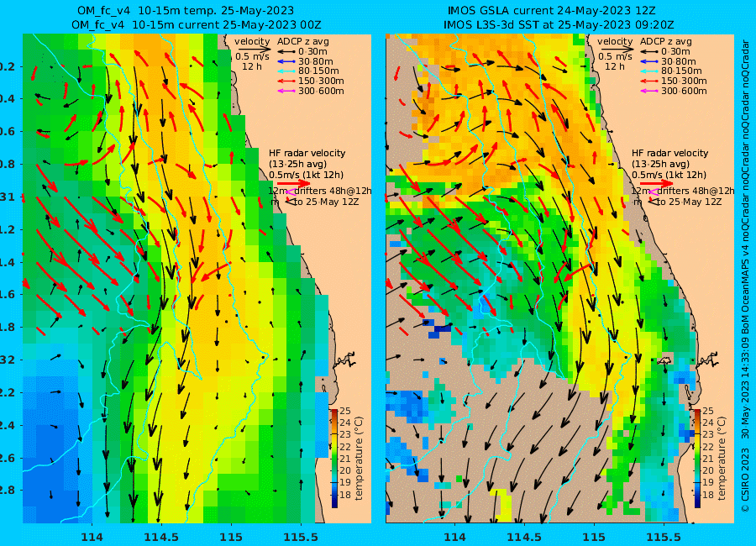Click the magenta 300-600m arrow in the IMOS panel legend
The width and height of the screenshot is (756, 546).
click(649, 91)
